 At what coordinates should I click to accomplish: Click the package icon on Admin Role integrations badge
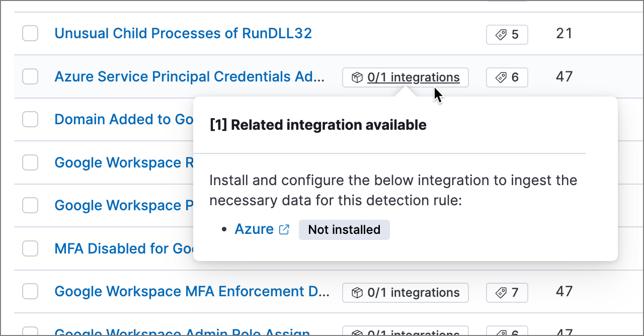click(x=357, y=333)
